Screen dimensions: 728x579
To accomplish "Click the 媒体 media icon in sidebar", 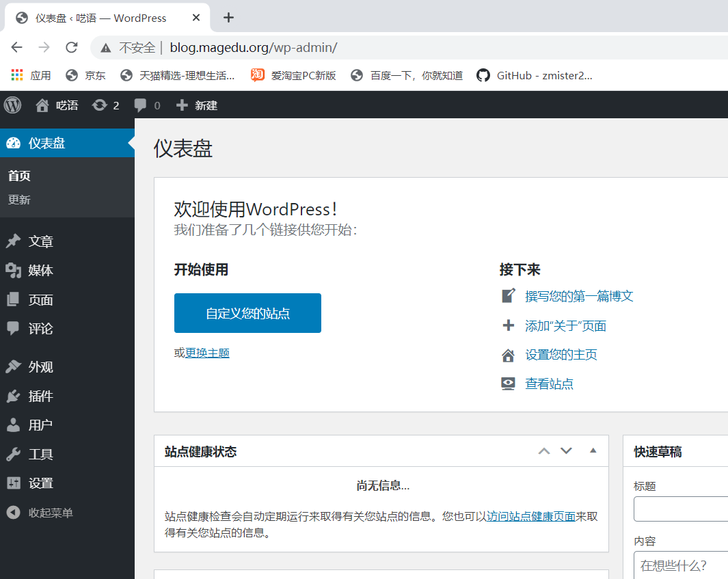I will pos(14,270).
